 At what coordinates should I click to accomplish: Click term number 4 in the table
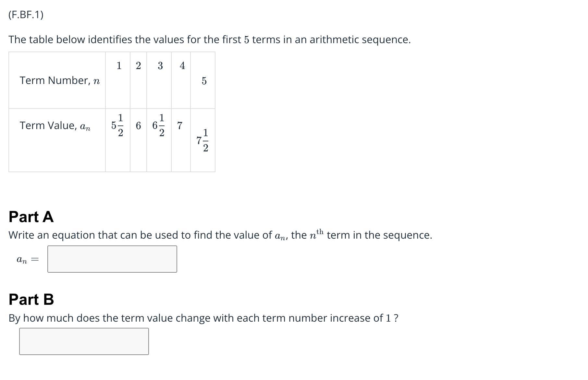click(x=182, y=66)
